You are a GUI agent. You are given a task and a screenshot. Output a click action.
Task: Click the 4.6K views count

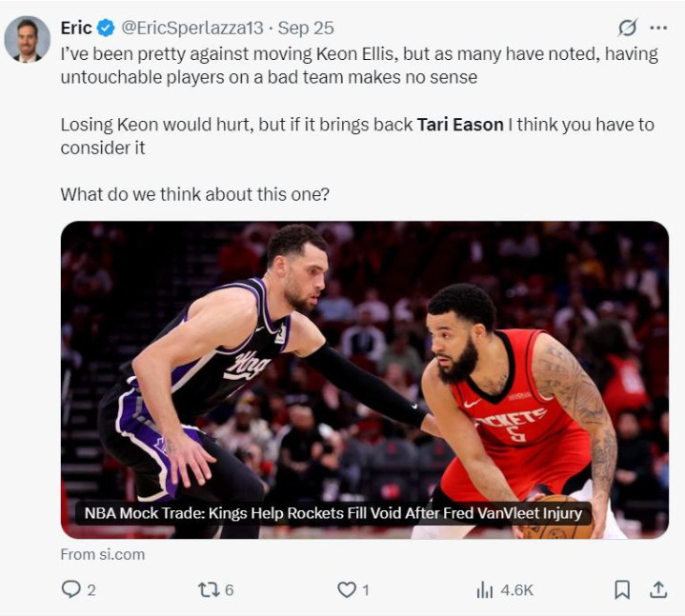[x=516, y=590]
